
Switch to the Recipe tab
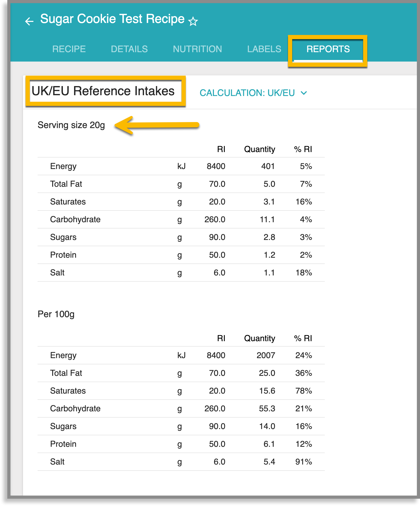69,49
